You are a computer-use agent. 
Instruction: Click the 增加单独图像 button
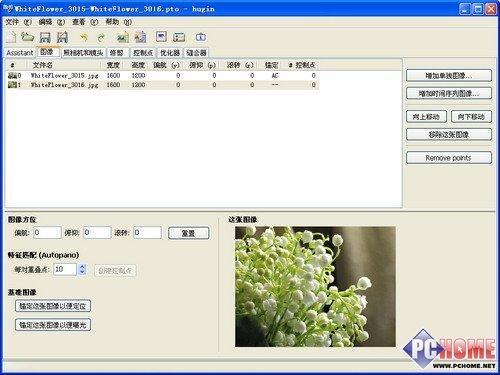[x=449, y=75]
